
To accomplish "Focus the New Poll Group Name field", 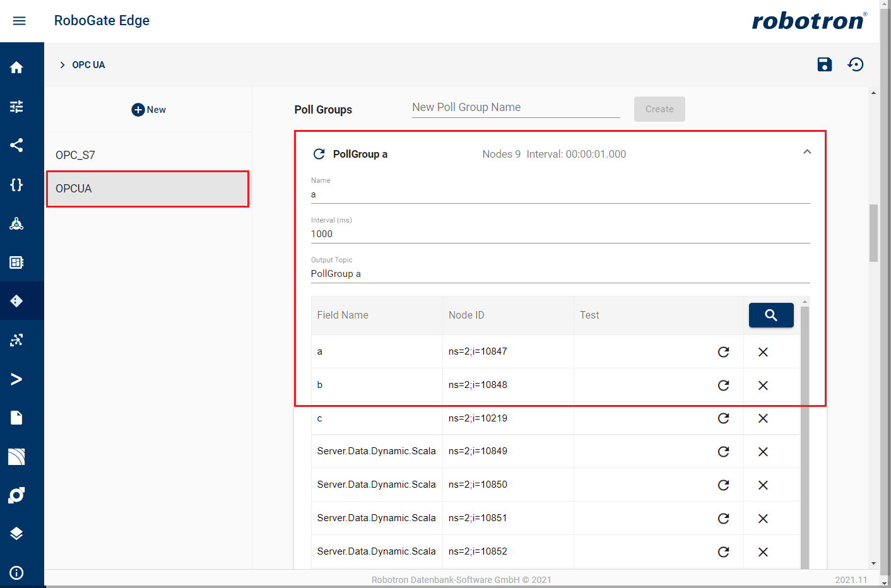I will point(516,107).
